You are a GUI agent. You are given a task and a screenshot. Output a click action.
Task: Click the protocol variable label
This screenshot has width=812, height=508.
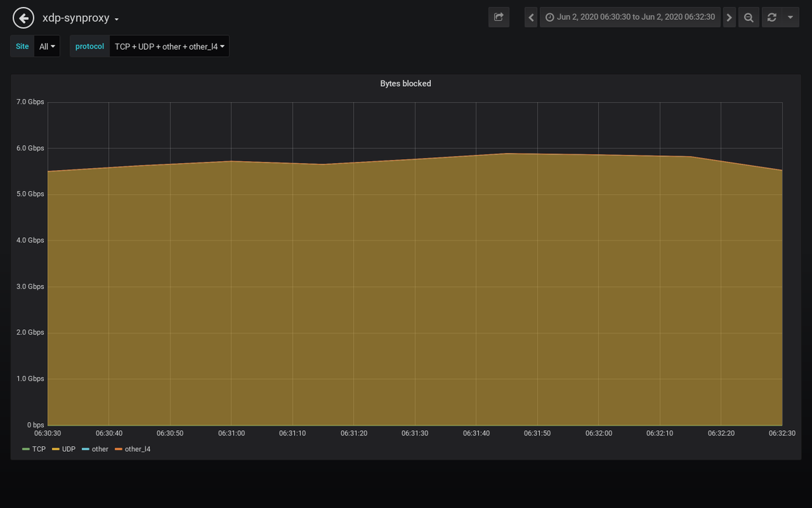(89, 46)
